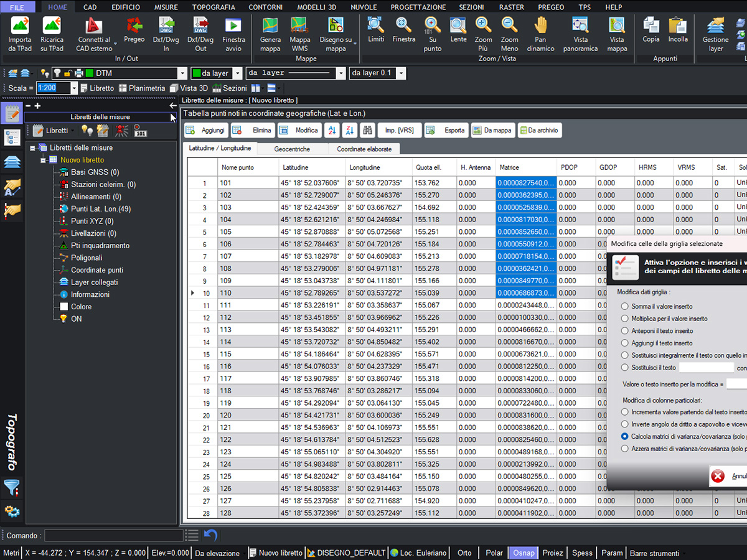Image resolution: width=747 pixels, height=560 pixels.
Task: Open the MODELLI 3D ribbon tab
Action: tap(317, 7)
